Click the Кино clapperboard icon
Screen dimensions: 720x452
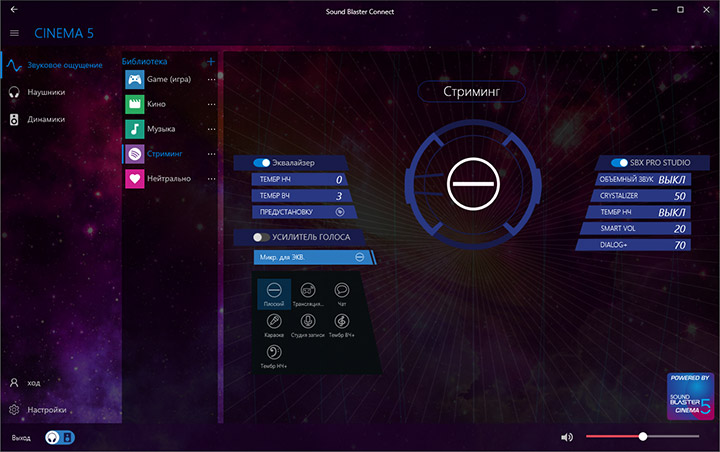(x=135, y=104)
